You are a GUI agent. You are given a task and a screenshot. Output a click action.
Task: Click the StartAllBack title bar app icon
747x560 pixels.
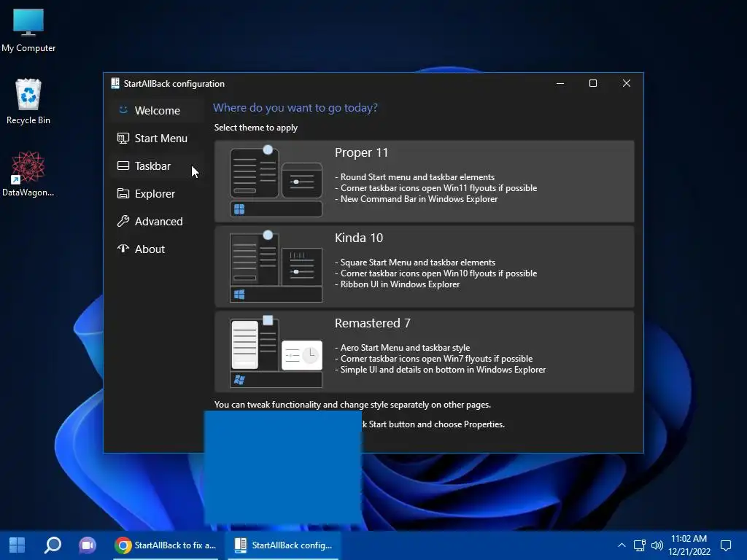point(115,83)
